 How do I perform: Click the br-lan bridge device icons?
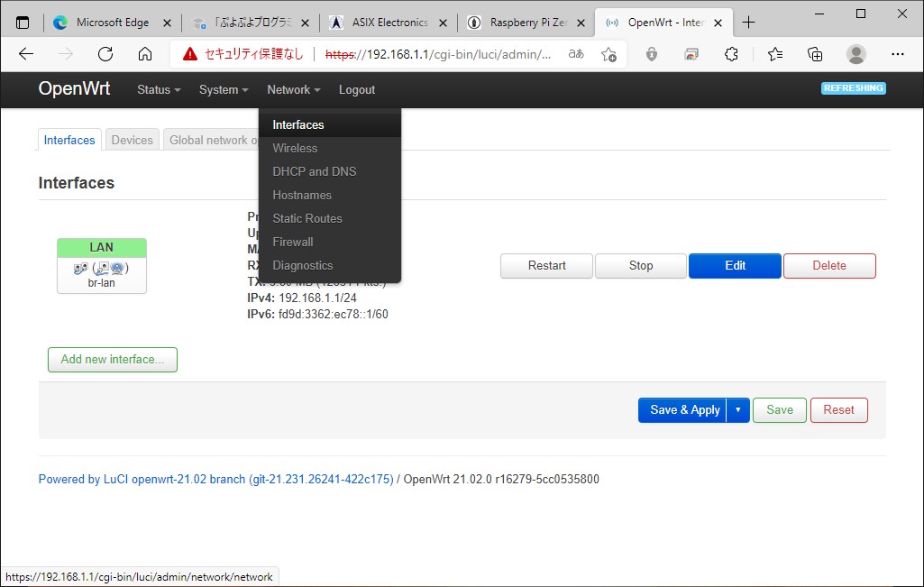(x=101, y=269)
